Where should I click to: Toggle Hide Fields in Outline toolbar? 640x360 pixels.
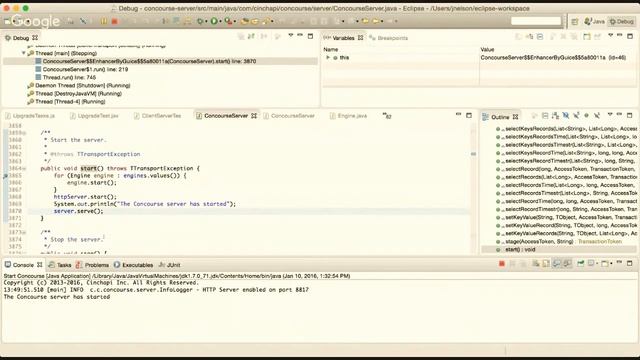coord(566,116)
